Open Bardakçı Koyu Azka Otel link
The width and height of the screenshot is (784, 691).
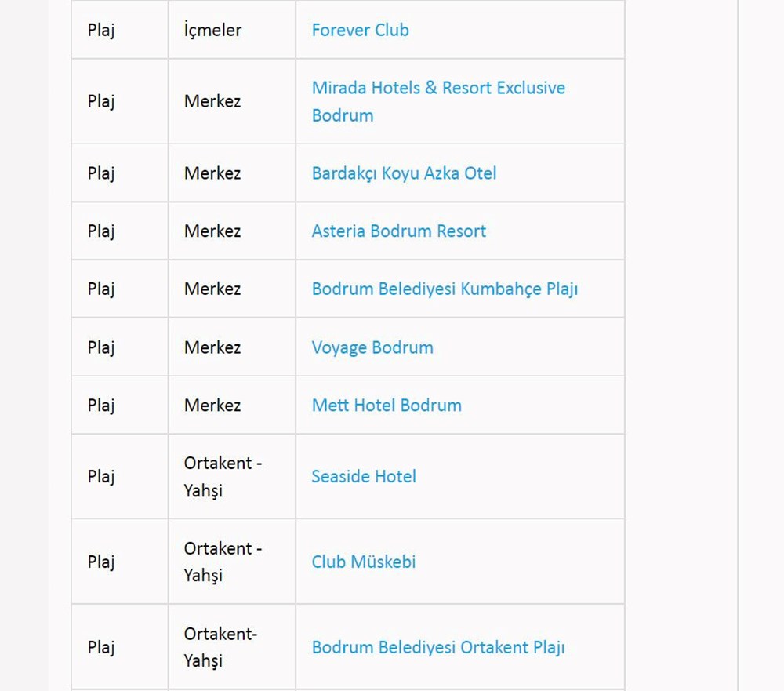pos(404,173)
